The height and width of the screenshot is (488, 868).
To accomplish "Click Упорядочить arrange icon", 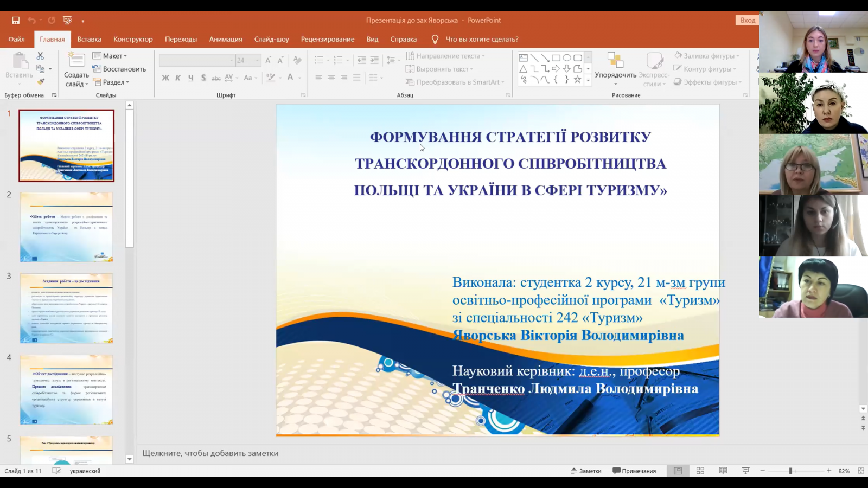I will click(615, 60).
